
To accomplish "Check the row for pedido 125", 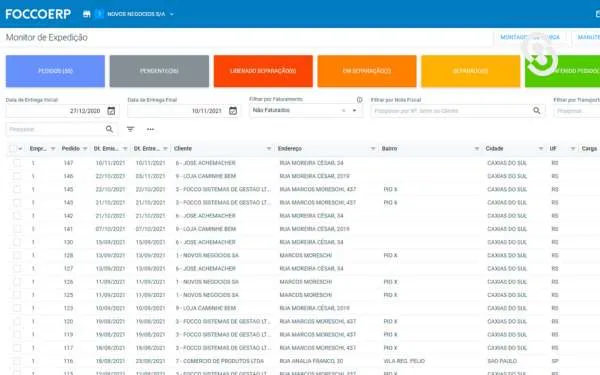I will [17, 295].
